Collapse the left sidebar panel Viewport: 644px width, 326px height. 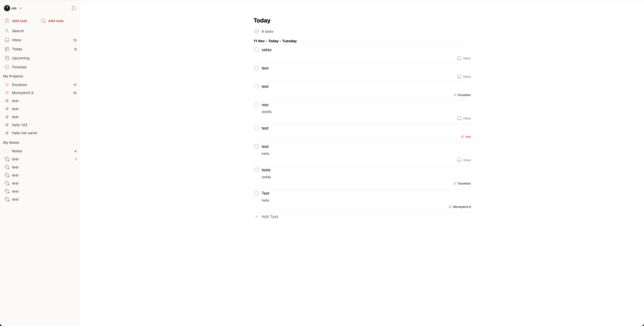[x=73, y=8]
